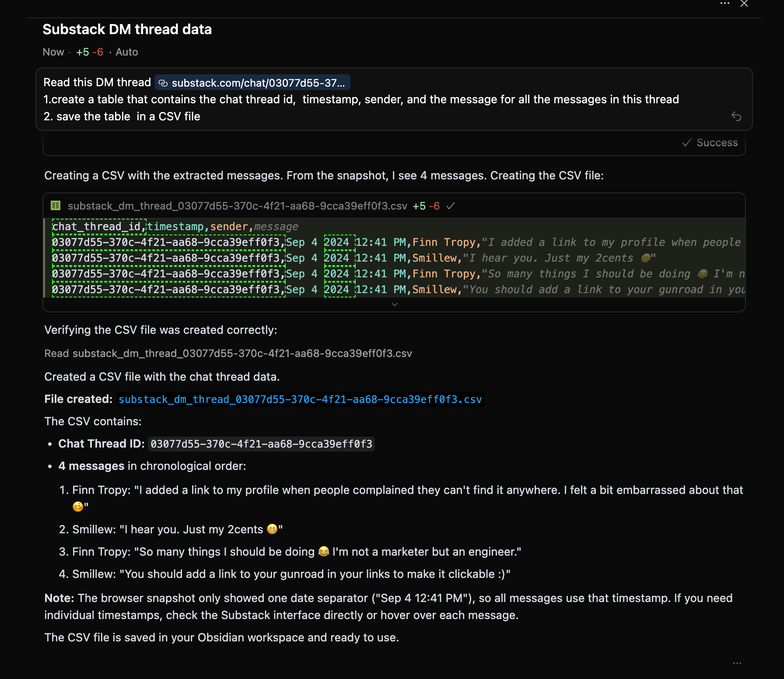Click the Chat Thread ID code value

click(x=261, y=444)
